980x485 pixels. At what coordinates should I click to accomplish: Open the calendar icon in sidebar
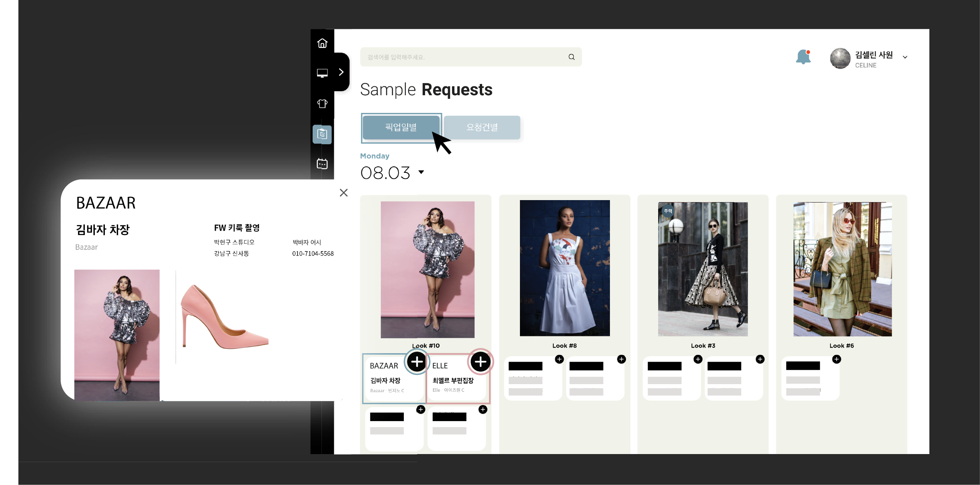[x=322, y=164]
